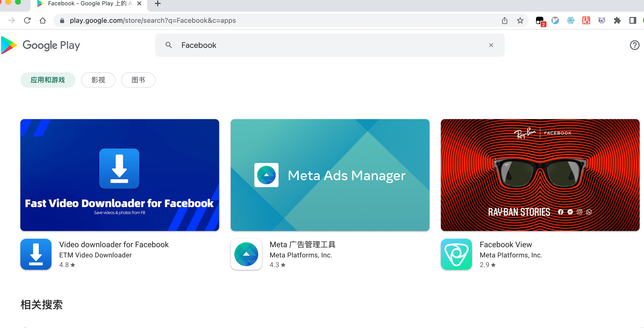Open a new browser tab

pos(158,3)
